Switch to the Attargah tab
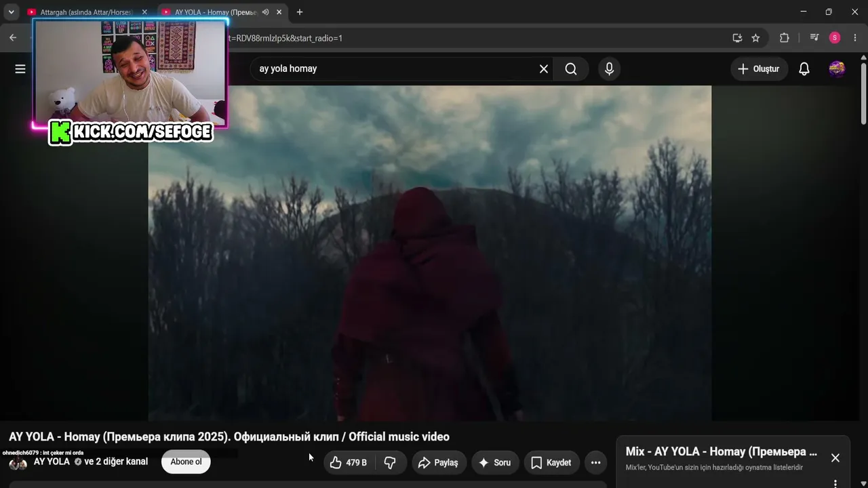The width and height of the screenshot is (868, 488). click(87, 12)
